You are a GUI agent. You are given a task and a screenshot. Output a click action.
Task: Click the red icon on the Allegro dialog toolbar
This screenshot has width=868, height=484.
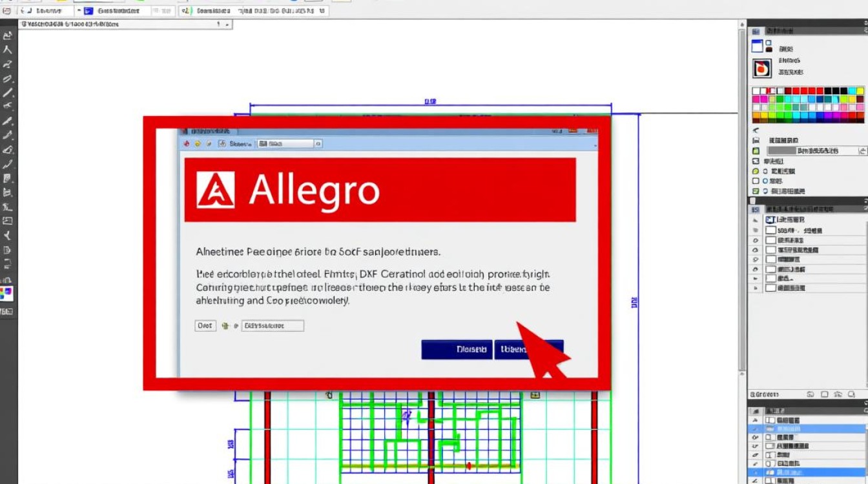pos(187,144)
